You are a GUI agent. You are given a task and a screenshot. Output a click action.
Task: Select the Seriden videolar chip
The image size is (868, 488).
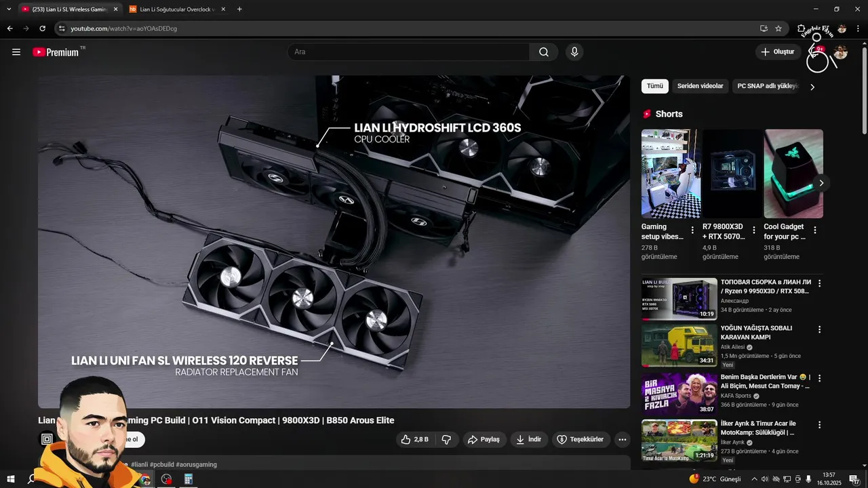point(700,86)
